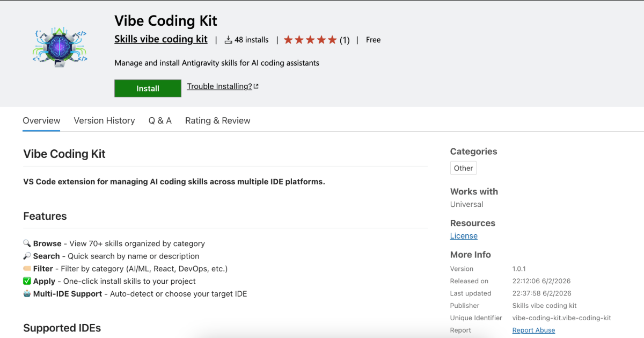Click the Works with heading
Image resolution: width=644 pixels, height=338 pixels.
[474, 191]
